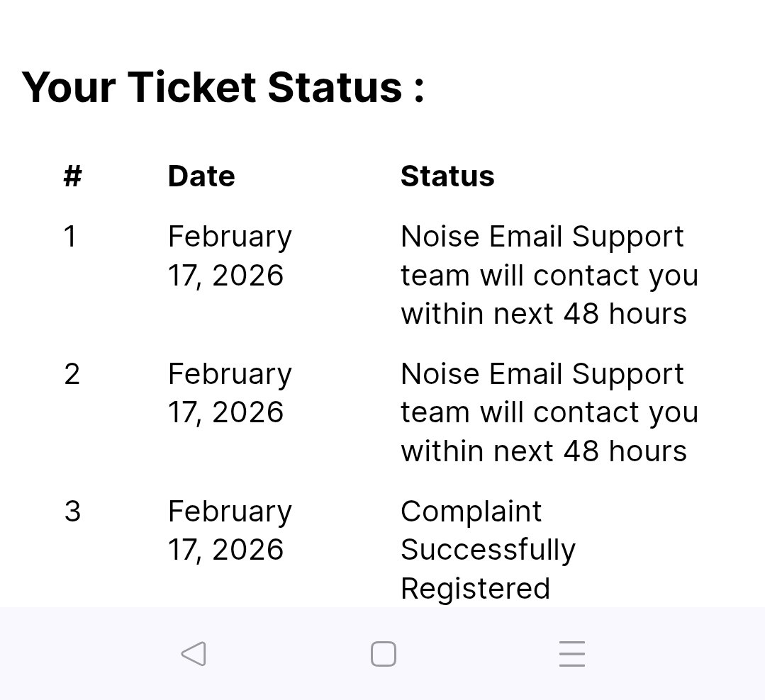The width and height of the screenshot is (765, 700).
Task: Select the 'Status' column header
Action: 447,176
